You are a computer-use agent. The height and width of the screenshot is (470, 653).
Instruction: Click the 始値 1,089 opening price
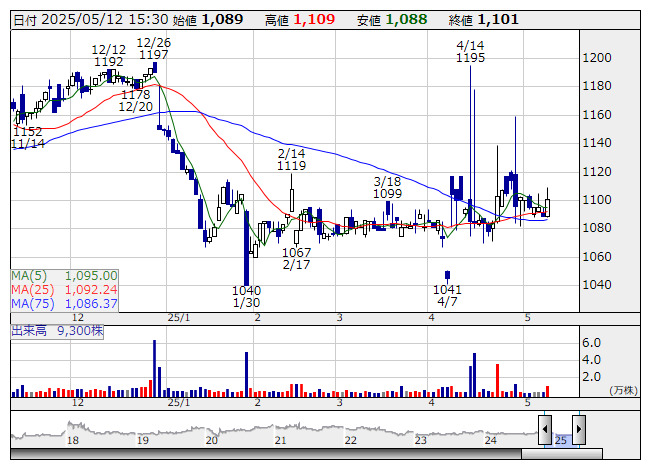208,20
